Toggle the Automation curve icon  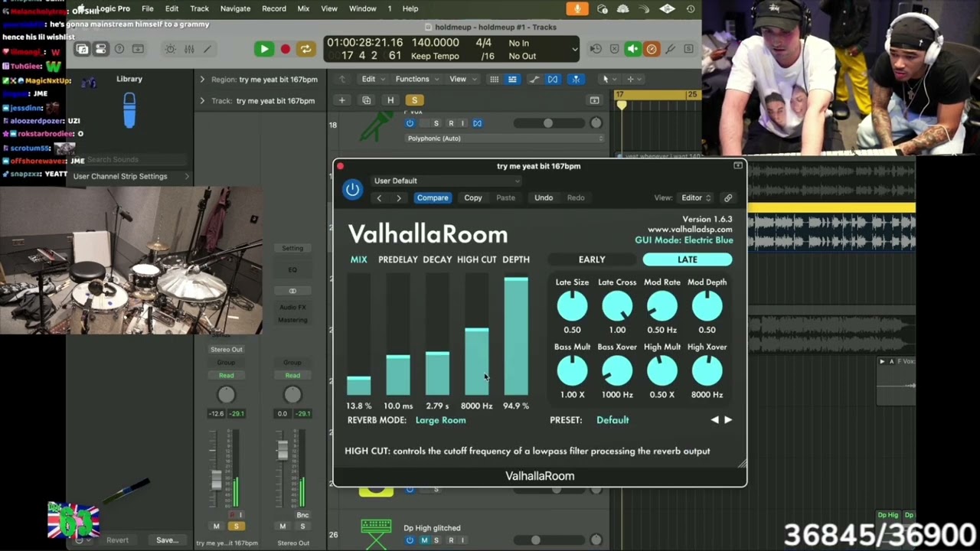click(534, 79)
